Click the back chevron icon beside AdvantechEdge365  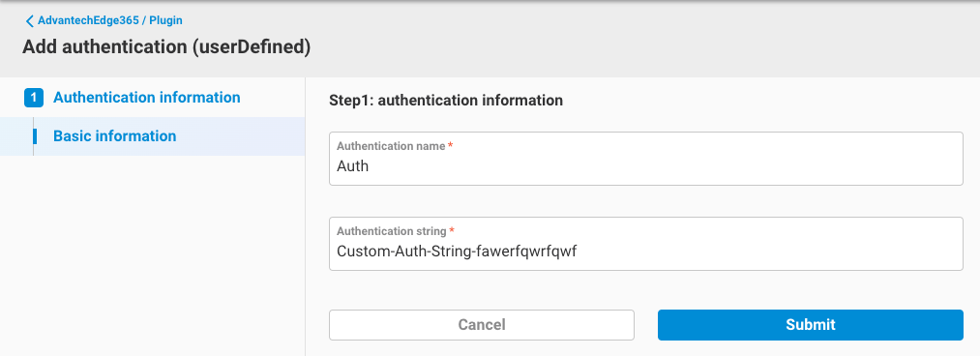pos(29,21)
